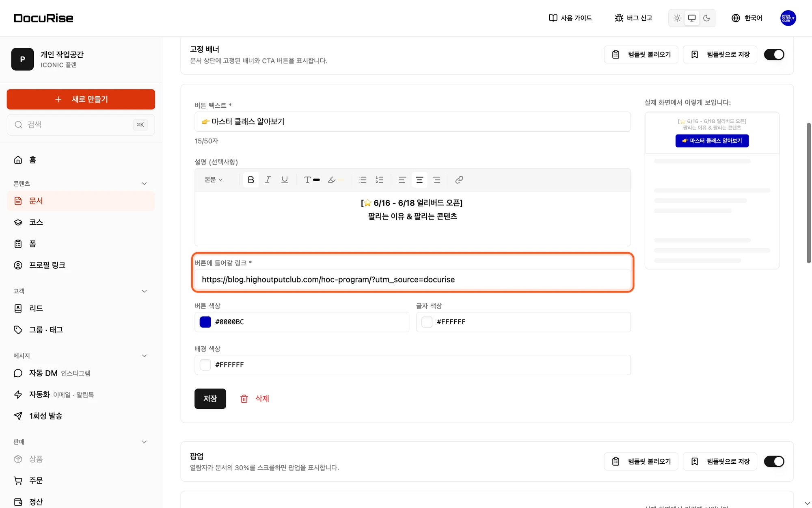Open 글자 색상 white color swatch
Image resolution: width=812 pixels, height=508 pixels.
tap(427, 322)
